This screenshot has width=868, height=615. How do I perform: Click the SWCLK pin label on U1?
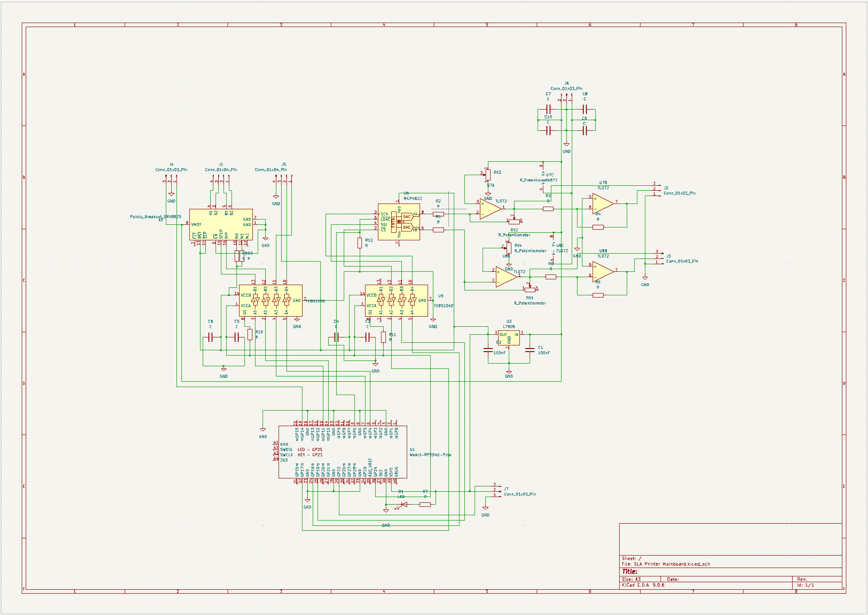point(287,455)
